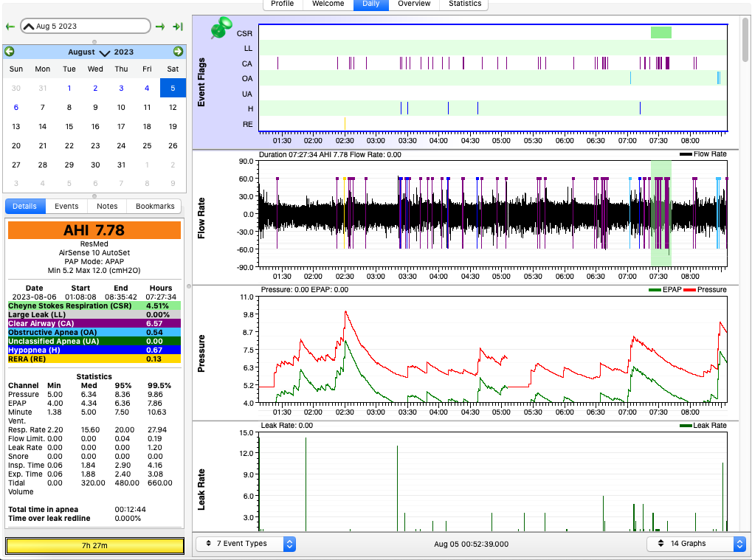The height and width of the screenshot is (560, 752).
Task: Jump to the most recent day arrow
Action: tap(178, 27)
